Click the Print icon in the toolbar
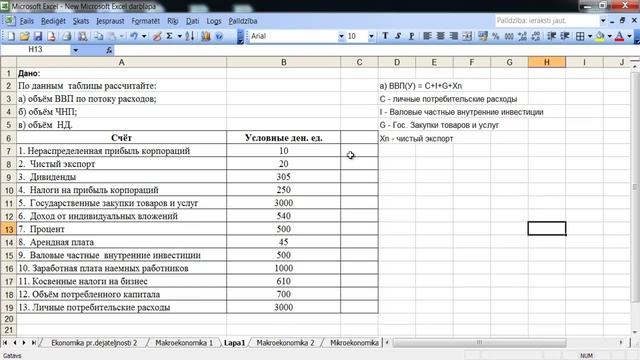Screen dimensions: 640x360 click(x=67, y=36)
